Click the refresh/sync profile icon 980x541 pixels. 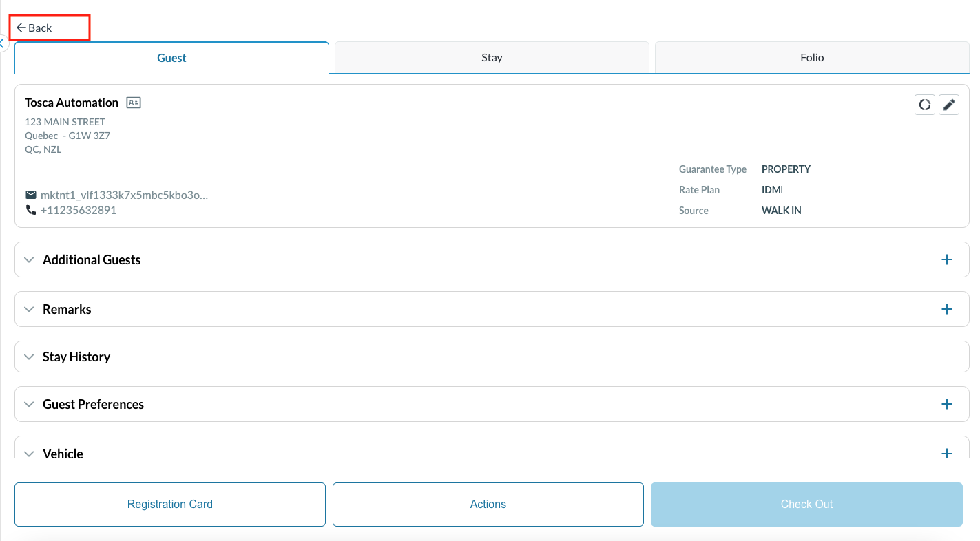coord(925,105)
